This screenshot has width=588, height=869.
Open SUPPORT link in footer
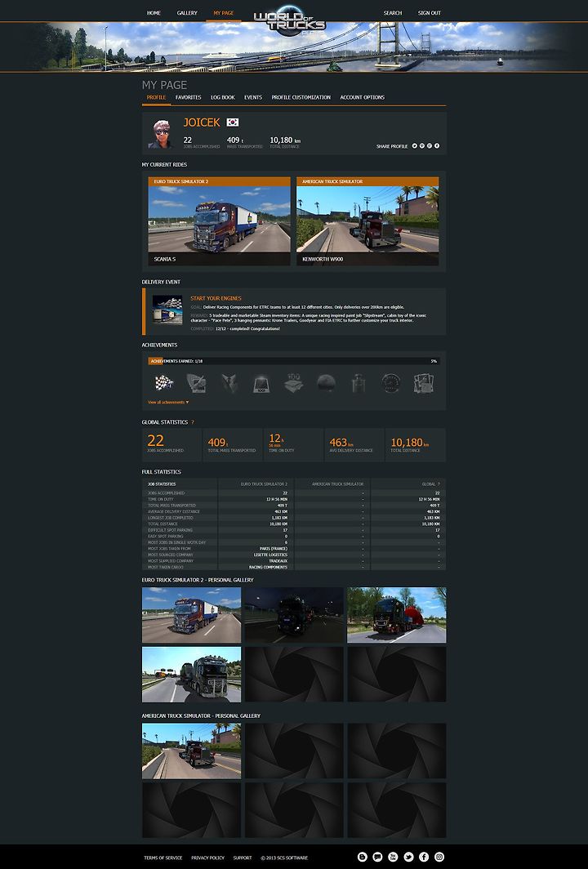[x=243, y=858]
